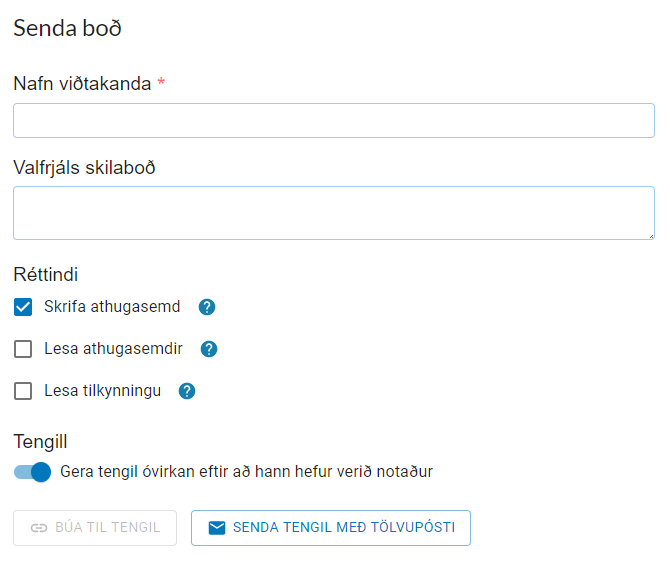The height and width of the screenshot is (567, 670).
Task: Click the help icon beside Skrifa athugasemd
Action: tap(207, 307)
